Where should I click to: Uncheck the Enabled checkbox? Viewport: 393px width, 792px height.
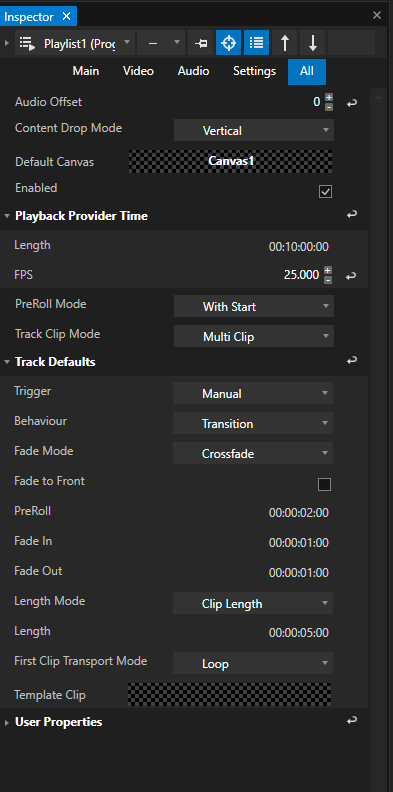pyautogui.click(x=325, y=191)
